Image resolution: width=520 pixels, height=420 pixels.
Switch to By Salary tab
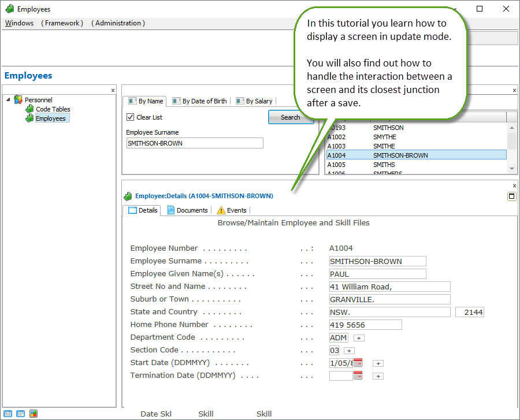click(x=255, y=101)
